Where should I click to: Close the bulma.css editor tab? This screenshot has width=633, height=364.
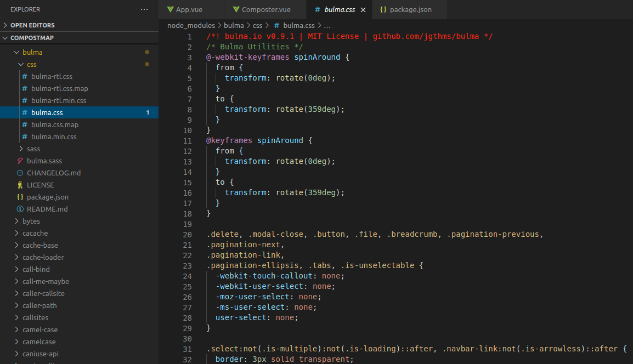363,10
